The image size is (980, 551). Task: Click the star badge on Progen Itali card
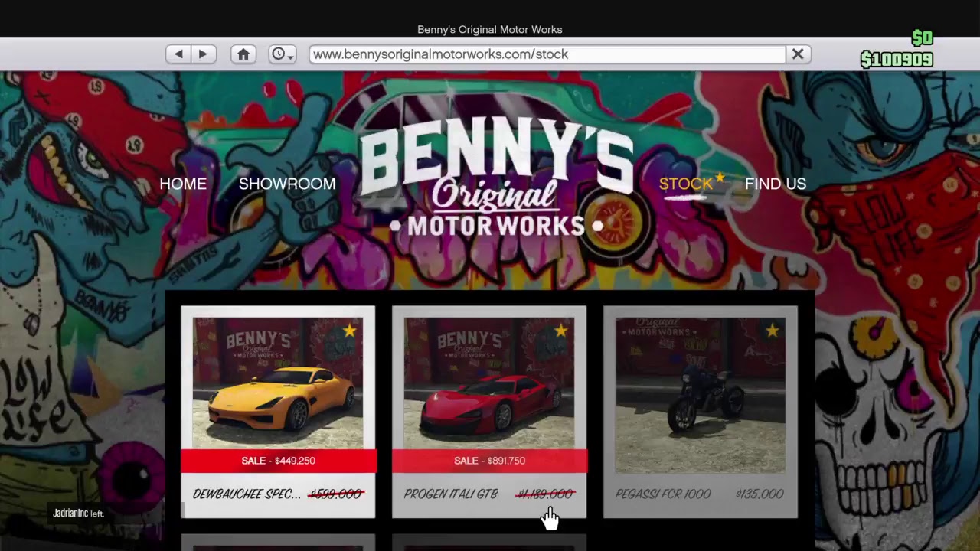point(561,331)
